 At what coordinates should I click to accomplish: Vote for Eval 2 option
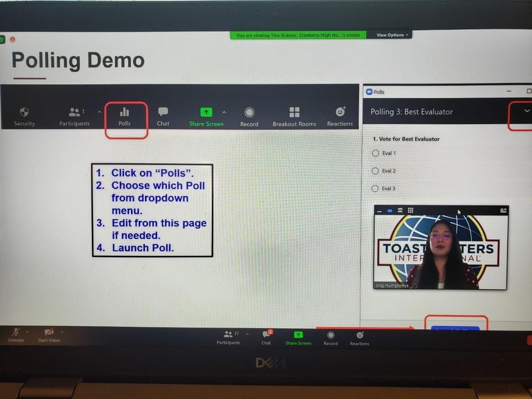[x=375, y=171]
